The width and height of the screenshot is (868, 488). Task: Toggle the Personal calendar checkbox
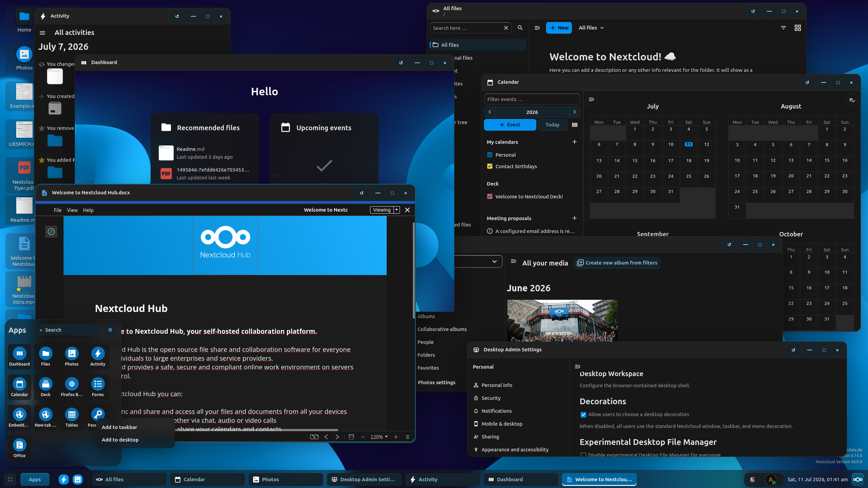coord(490,155)
